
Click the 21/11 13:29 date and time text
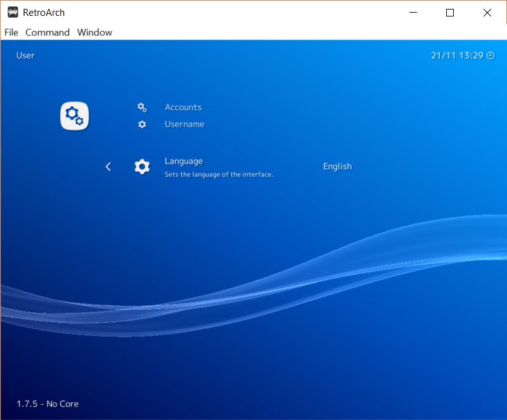click(x=457, y=56)
